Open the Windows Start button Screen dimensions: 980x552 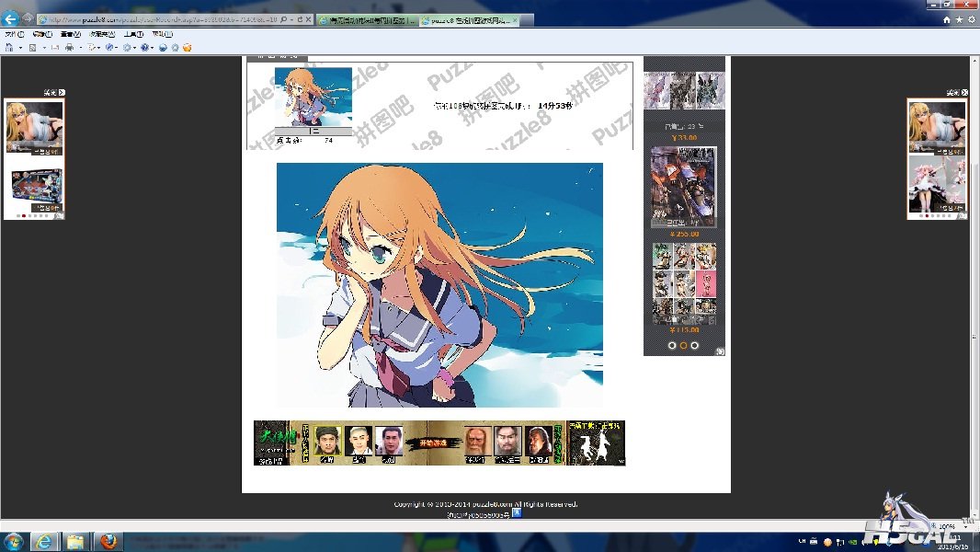pos(13,541)
